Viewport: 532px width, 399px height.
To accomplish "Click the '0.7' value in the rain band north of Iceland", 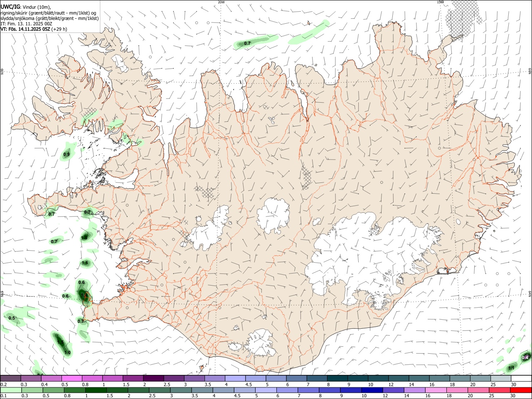I will 247,43.
